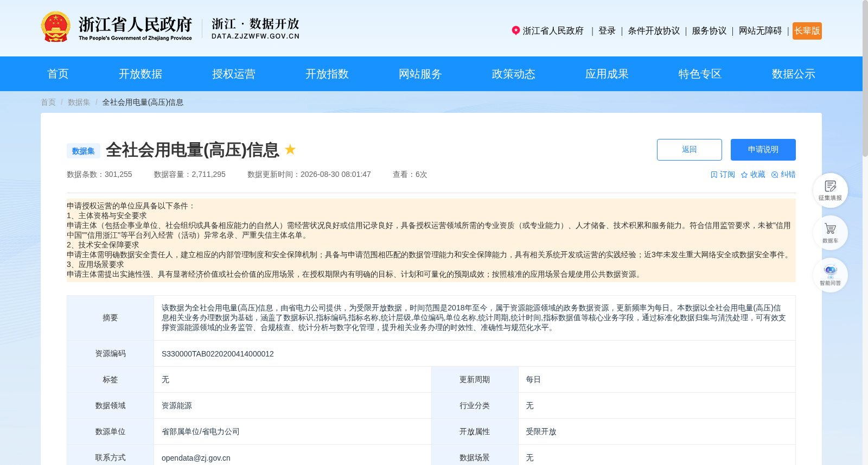Screen dimensions: 868x465
Task: Click the 行业分类 row label
Action: point(475,406)
